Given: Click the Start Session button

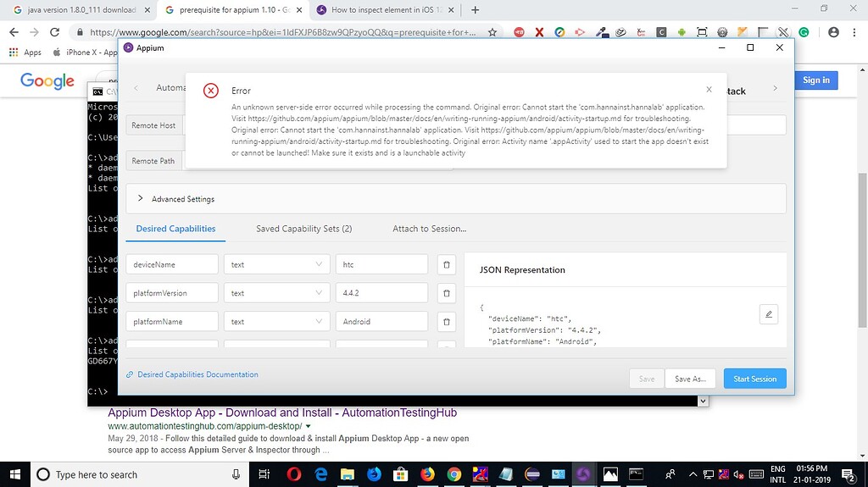Looking at the screenshot, I should pos(754,379).
